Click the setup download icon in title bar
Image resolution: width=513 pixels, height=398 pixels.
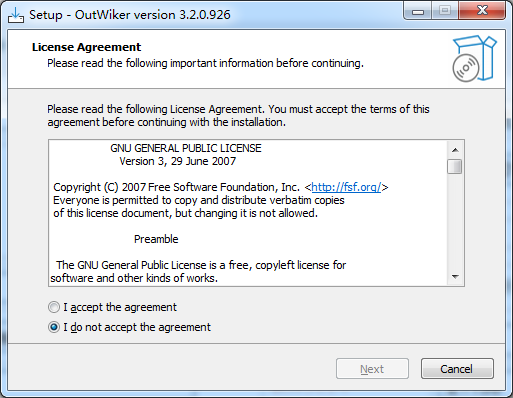[16, 15]
